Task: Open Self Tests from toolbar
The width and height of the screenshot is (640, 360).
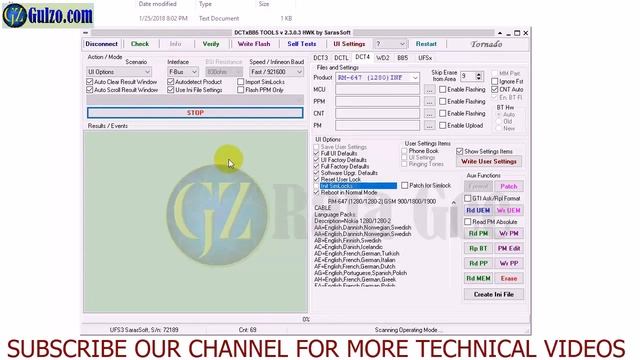Action: pos(302,44)
